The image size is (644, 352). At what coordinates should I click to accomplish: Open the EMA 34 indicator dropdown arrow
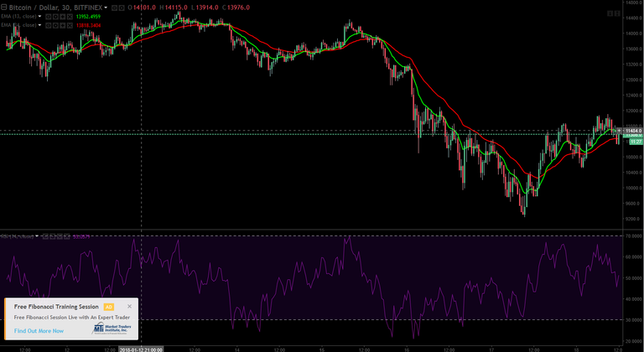pos(40,25)
